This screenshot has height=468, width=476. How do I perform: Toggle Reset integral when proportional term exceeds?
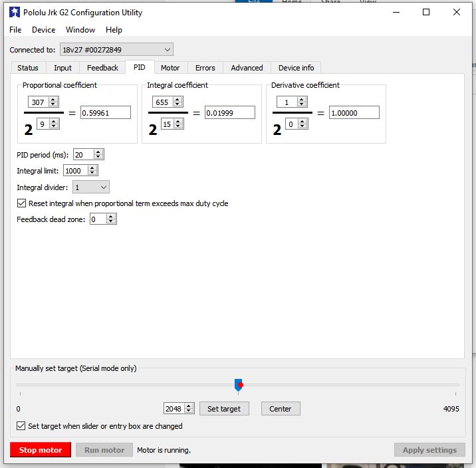[x=22, y=203]
